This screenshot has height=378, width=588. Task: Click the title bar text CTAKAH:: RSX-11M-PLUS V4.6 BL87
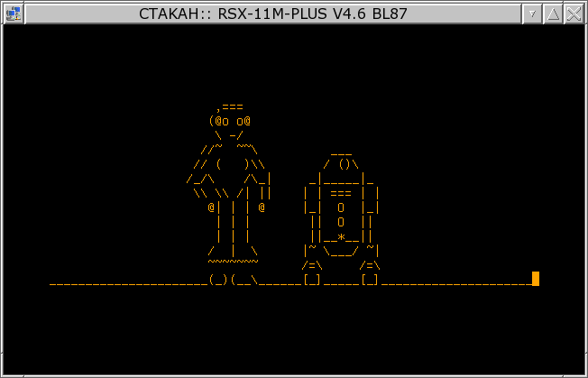[x=273, y=14]
